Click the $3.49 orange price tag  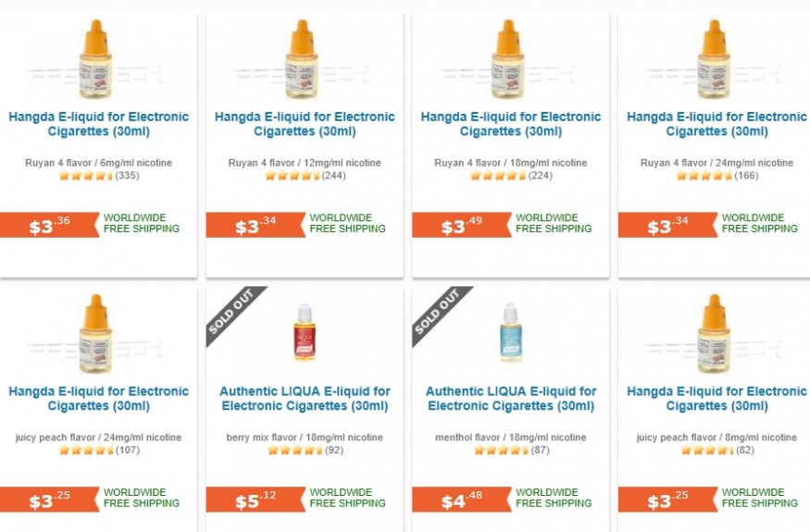point(458,226)
